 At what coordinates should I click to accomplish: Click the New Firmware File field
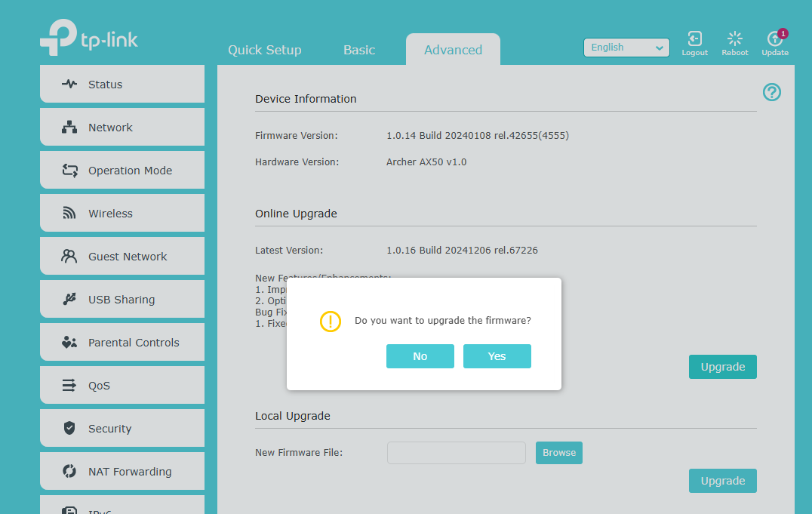(456, 453)
